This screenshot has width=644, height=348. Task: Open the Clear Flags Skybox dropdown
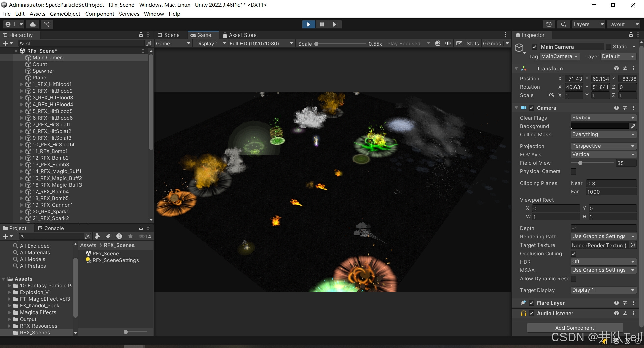coord(603,118)
